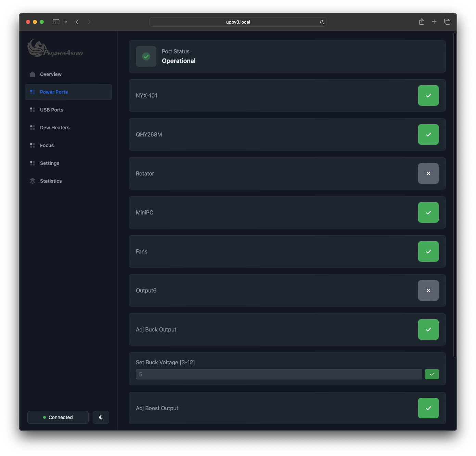Switch off the Fans port
Image resolution: width=476 pixels, height=456 pixels.
click(428, 251)
